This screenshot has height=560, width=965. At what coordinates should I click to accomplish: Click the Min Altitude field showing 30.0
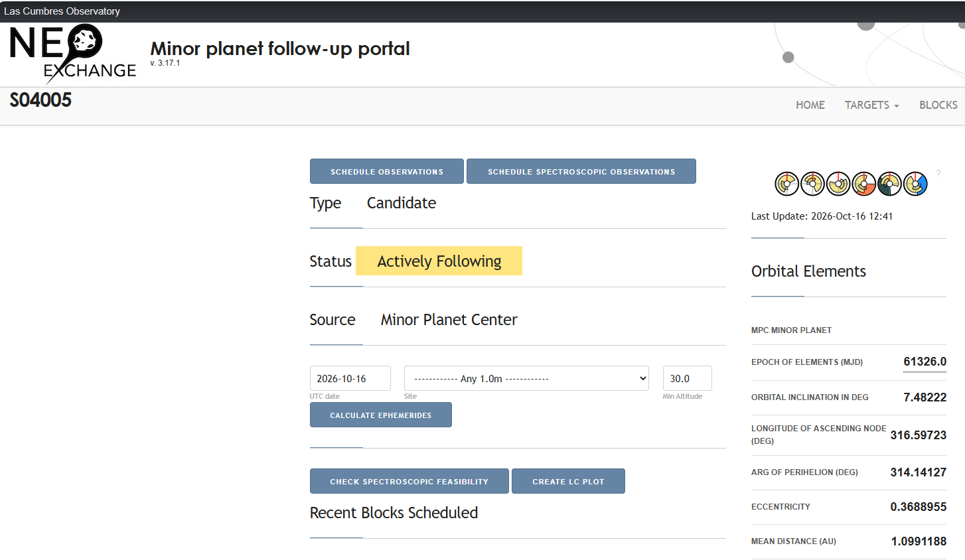(x=688, y=378)
